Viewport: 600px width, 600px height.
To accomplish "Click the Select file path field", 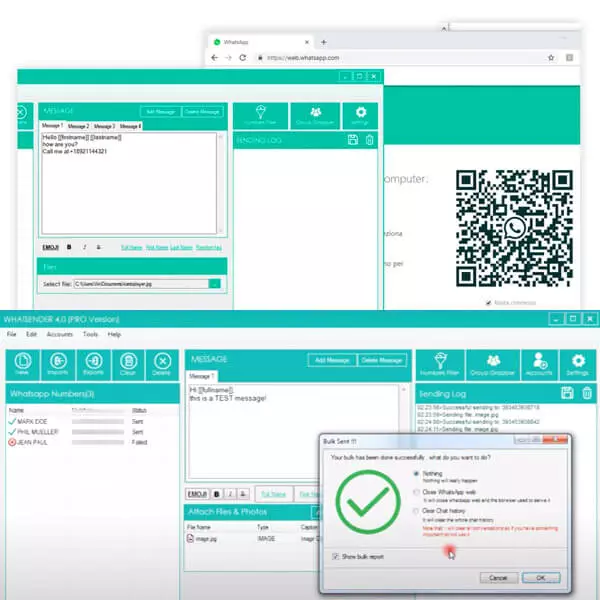I will pos(141,284).
